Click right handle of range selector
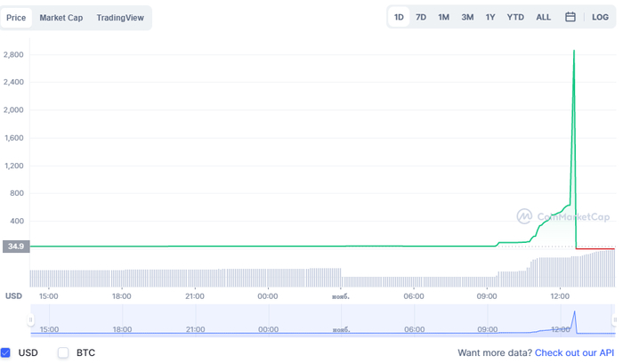 click(x=612, y=319)
